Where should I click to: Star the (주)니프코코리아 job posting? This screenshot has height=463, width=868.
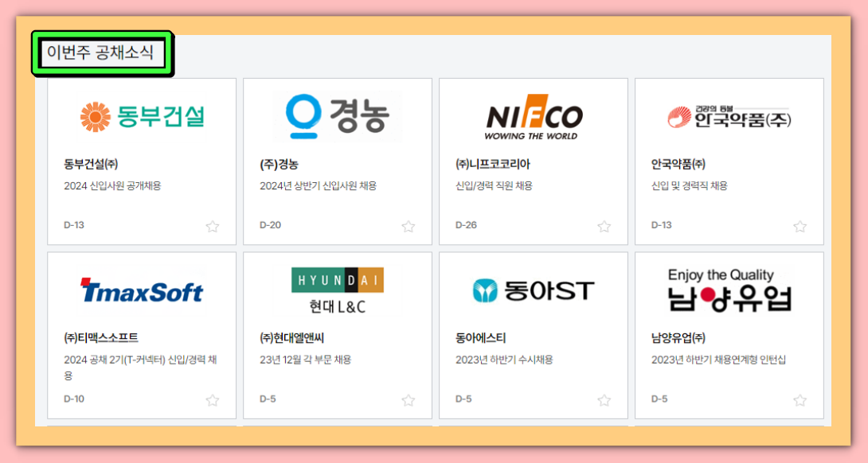(x=604, y=226)
